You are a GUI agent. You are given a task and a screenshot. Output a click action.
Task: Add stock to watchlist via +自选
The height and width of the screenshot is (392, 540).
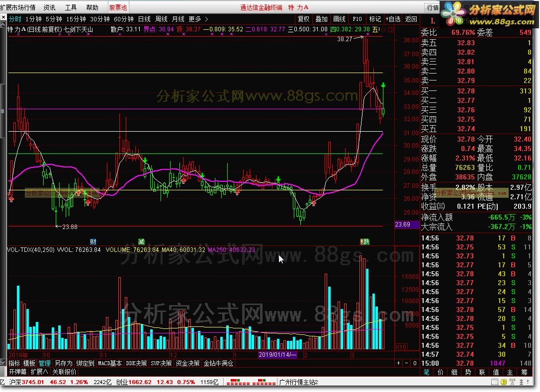click(393, 19)
